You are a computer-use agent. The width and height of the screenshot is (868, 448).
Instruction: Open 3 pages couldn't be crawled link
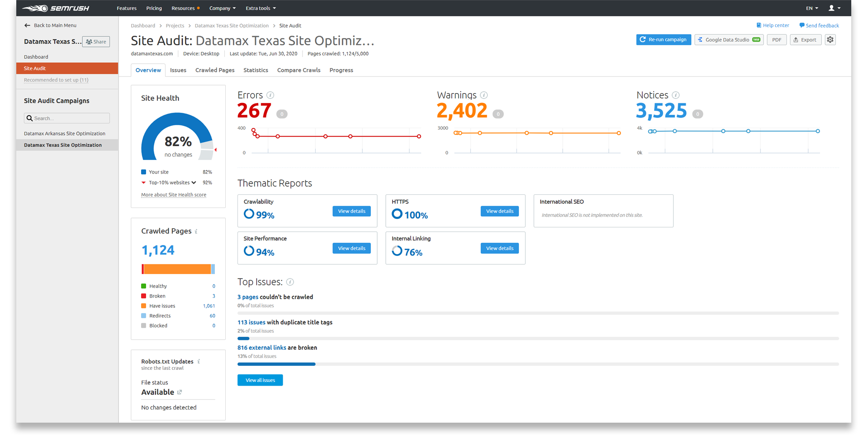(x=248, y=297)
